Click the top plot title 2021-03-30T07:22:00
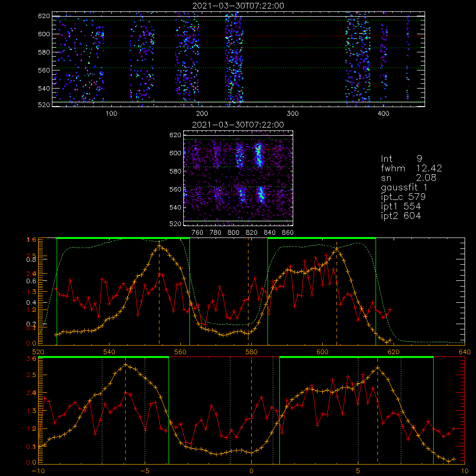The image size is (476, 476). 238,6
